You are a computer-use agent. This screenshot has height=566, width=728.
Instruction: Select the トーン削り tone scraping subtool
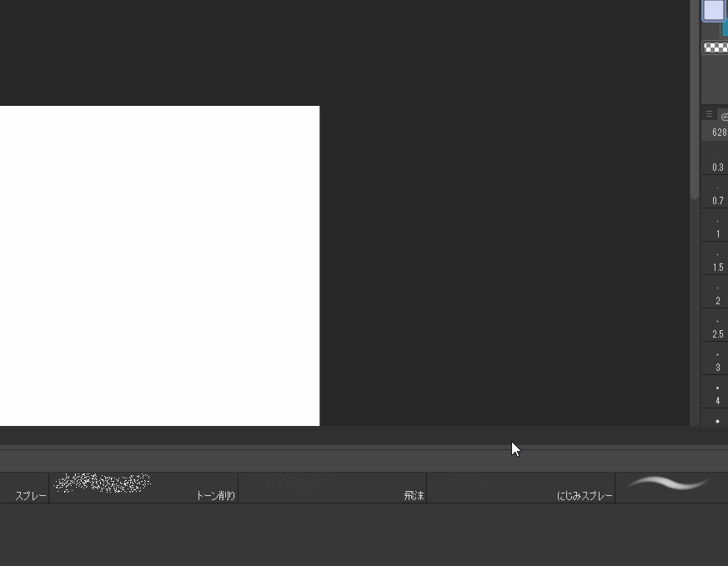point(142,488)
